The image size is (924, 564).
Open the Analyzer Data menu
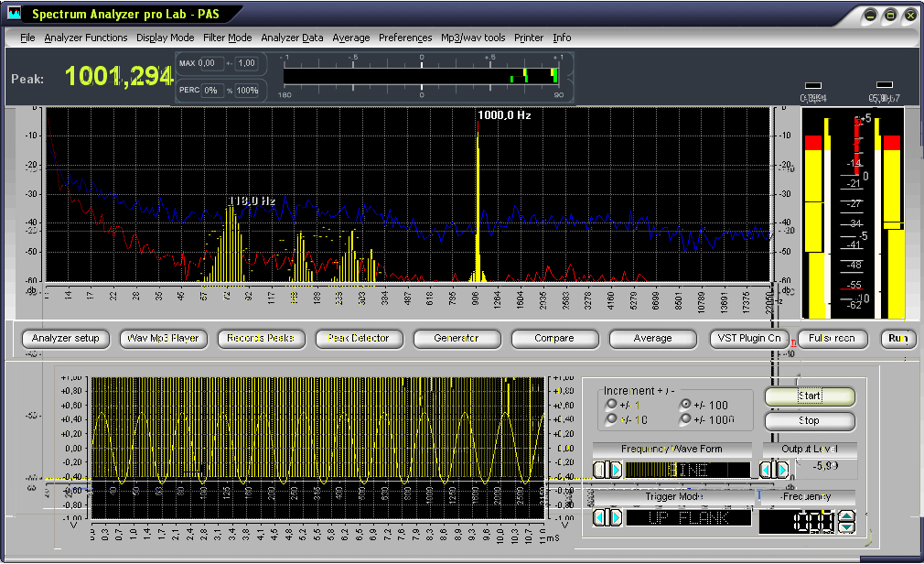tap(292, 38)
